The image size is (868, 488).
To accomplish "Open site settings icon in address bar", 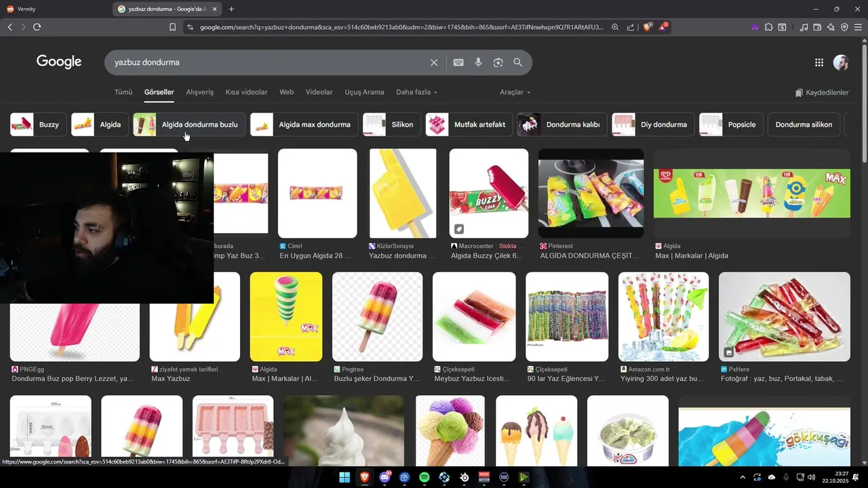I will (190, 27).
